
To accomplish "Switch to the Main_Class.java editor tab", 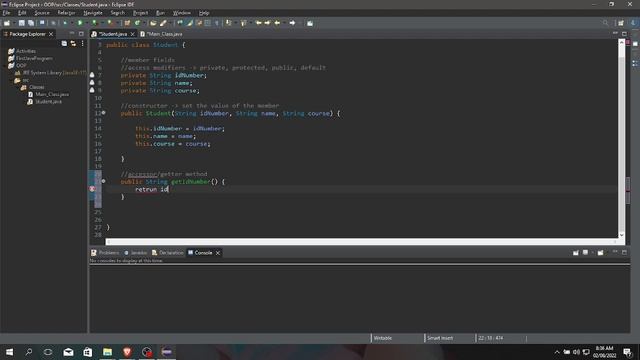I will coord(162,34).
